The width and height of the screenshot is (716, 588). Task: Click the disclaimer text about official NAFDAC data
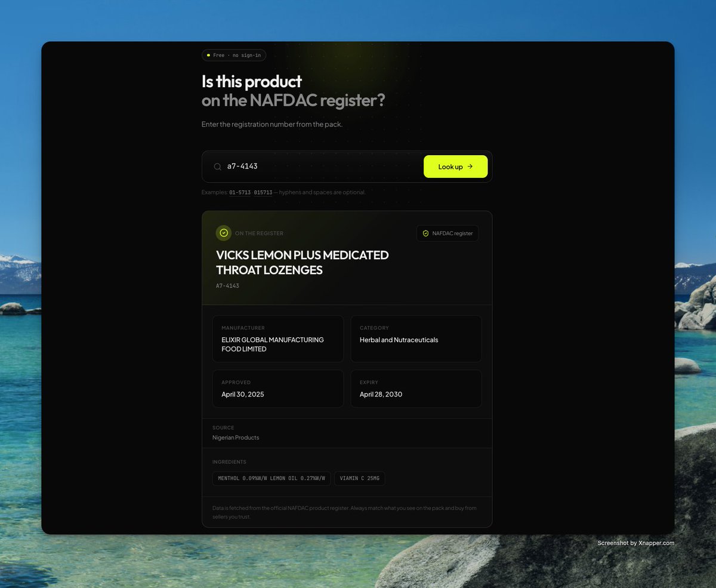point(344,512)
